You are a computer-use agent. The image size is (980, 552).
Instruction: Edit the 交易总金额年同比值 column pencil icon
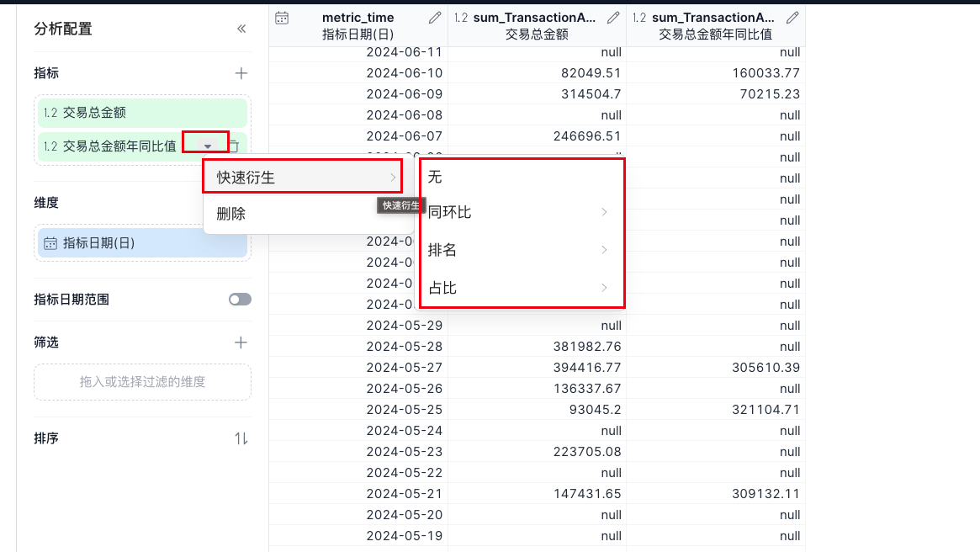pos(792,18)
